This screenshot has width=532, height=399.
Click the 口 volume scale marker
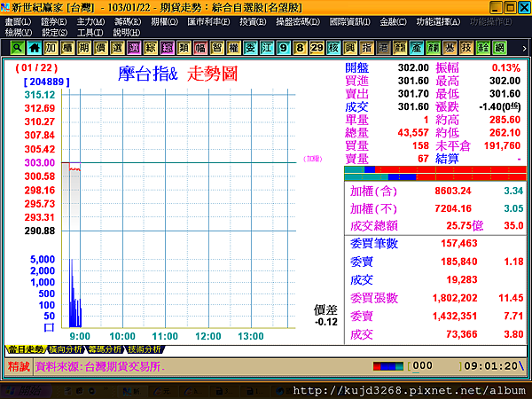(49, 327)
